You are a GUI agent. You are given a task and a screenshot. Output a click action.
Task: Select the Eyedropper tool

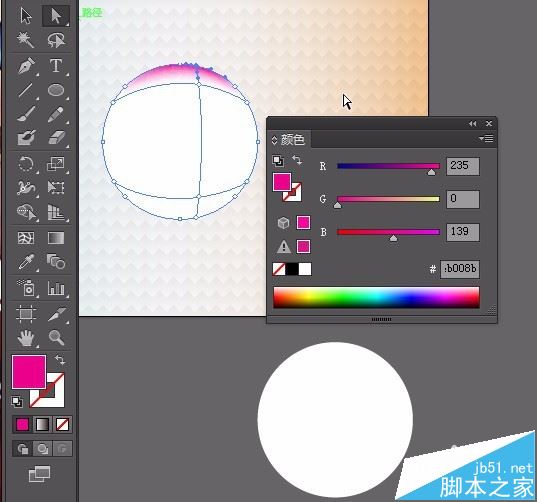tap(26, 262)
